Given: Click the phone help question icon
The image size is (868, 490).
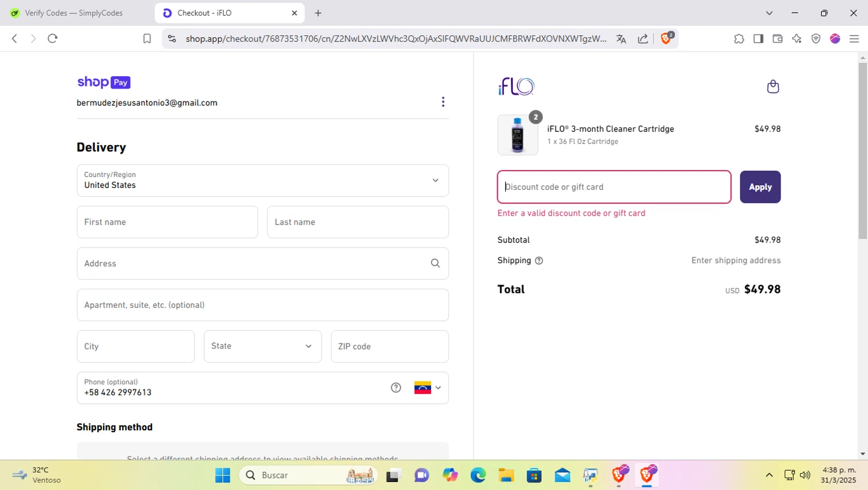Looking at the screenshot, I should point(396,388).
